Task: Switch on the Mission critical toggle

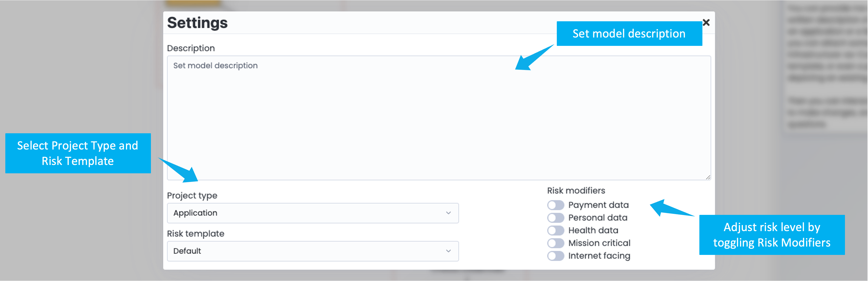Action: pos(555,243)
